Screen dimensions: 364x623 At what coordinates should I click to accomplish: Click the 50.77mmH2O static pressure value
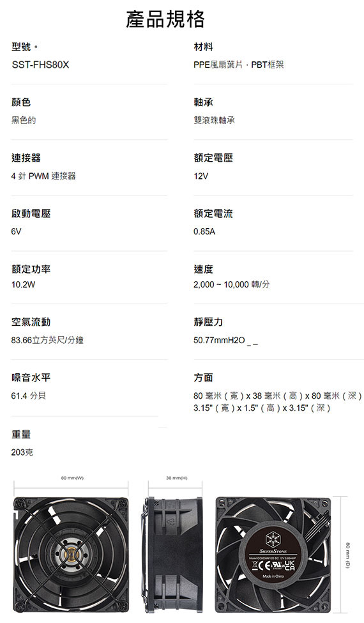220,341
